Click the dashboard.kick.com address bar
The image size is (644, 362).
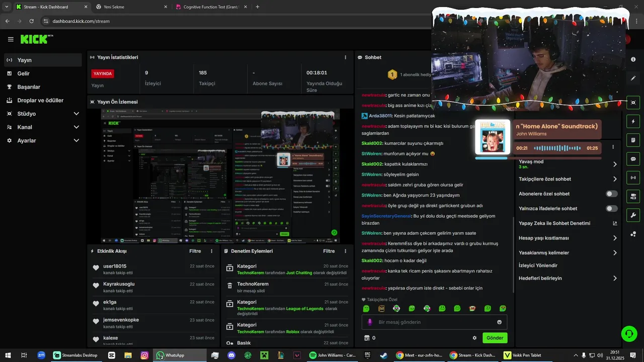pyautogui.click(x=236, y=21)
